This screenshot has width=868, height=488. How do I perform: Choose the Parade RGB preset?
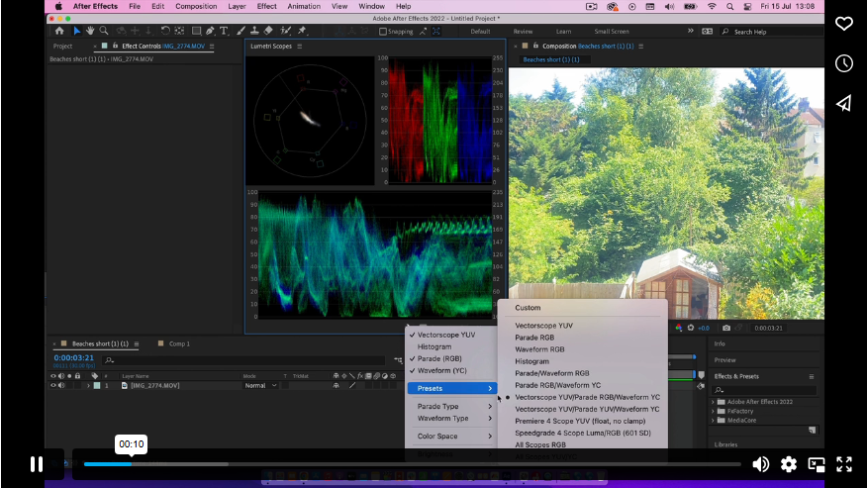coord(534,338)
